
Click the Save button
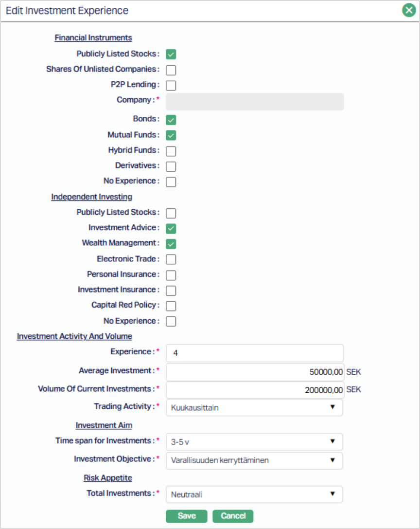point(187,516)
